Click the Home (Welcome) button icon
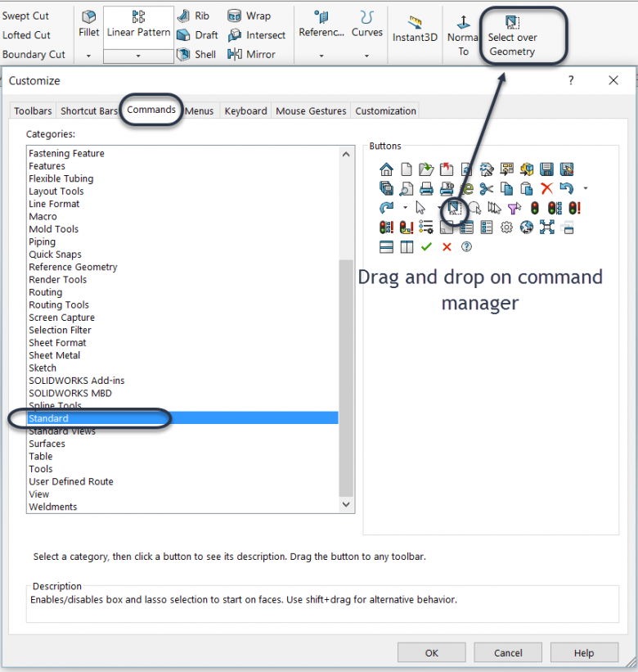 386,169
